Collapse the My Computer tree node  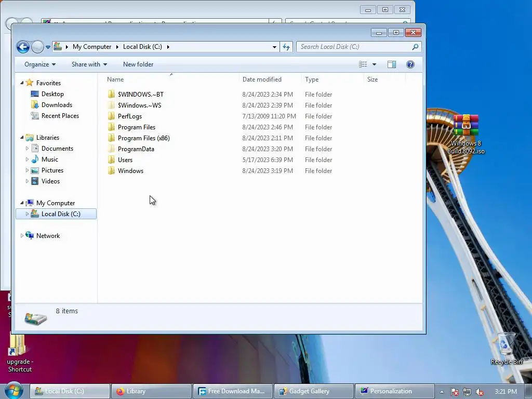click(22, 203)
